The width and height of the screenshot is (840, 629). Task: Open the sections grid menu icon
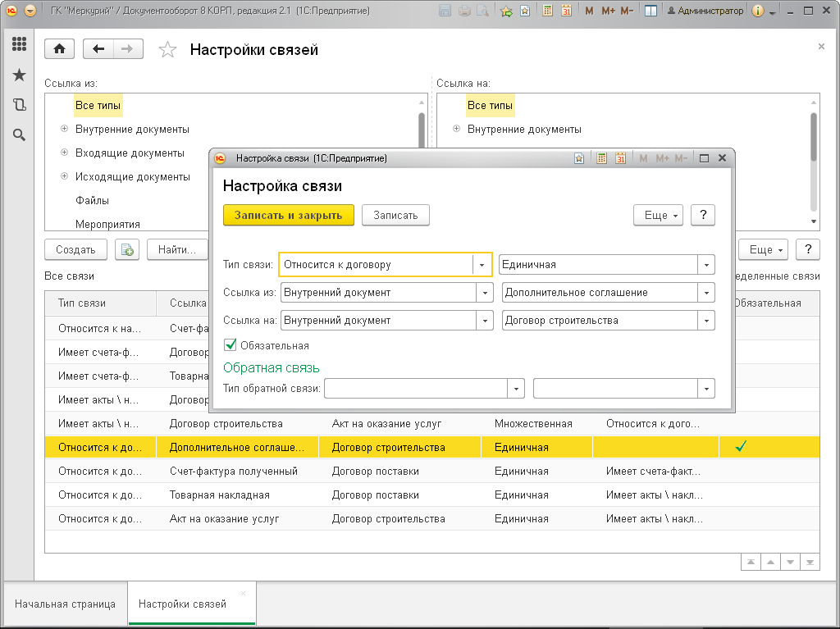click(20, 44)
